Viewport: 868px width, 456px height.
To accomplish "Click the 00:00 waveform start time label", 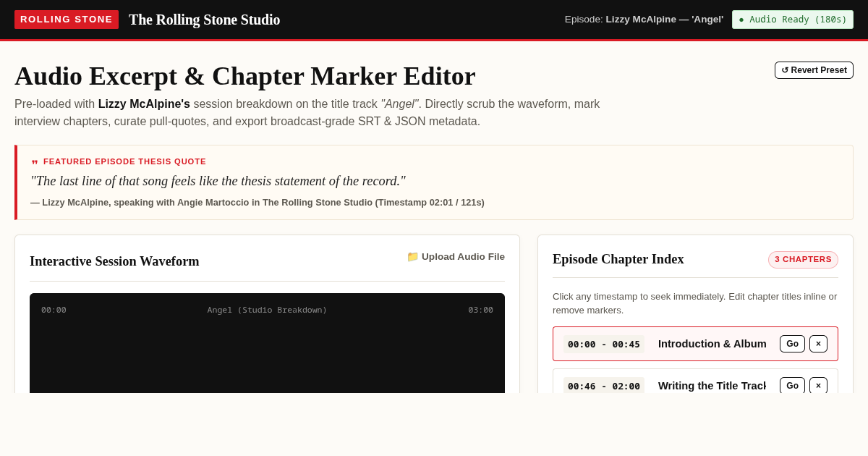I will point(54,310).
